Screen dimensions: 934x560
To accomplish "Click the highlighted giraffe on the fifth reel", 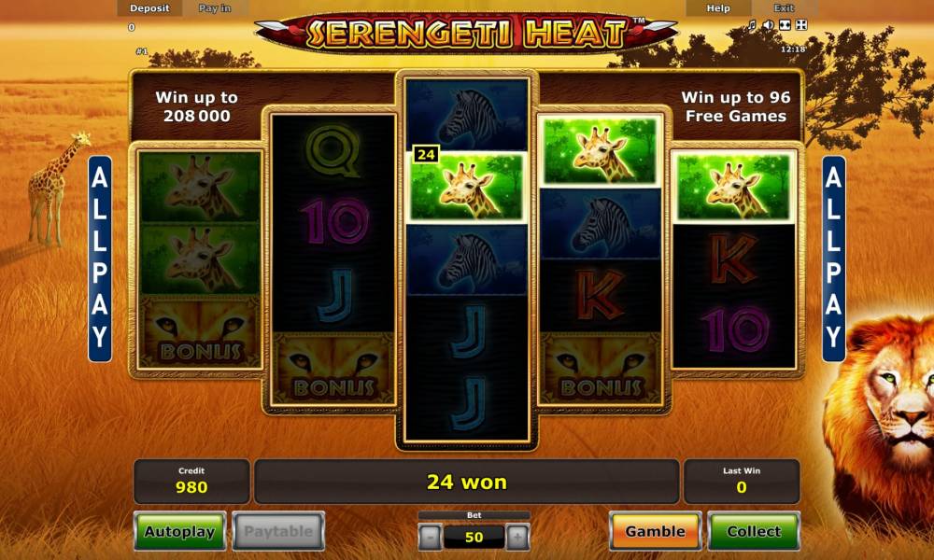I will (733, 187).
